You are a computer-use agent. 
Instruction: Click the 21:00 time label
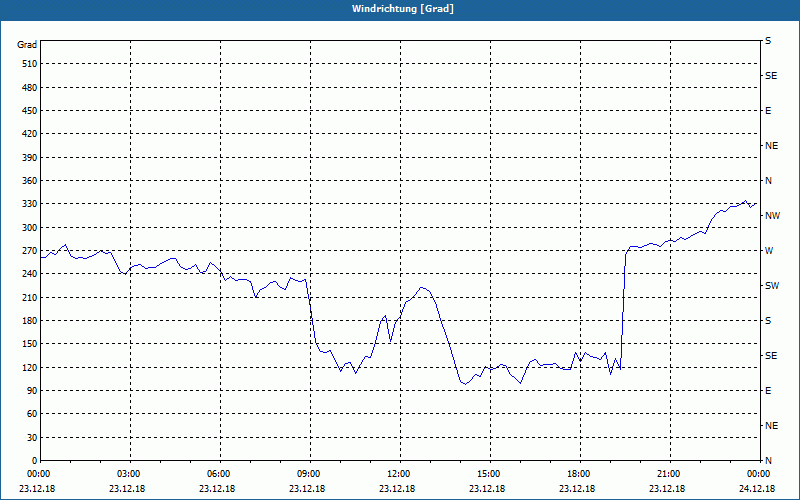point(668,474)
